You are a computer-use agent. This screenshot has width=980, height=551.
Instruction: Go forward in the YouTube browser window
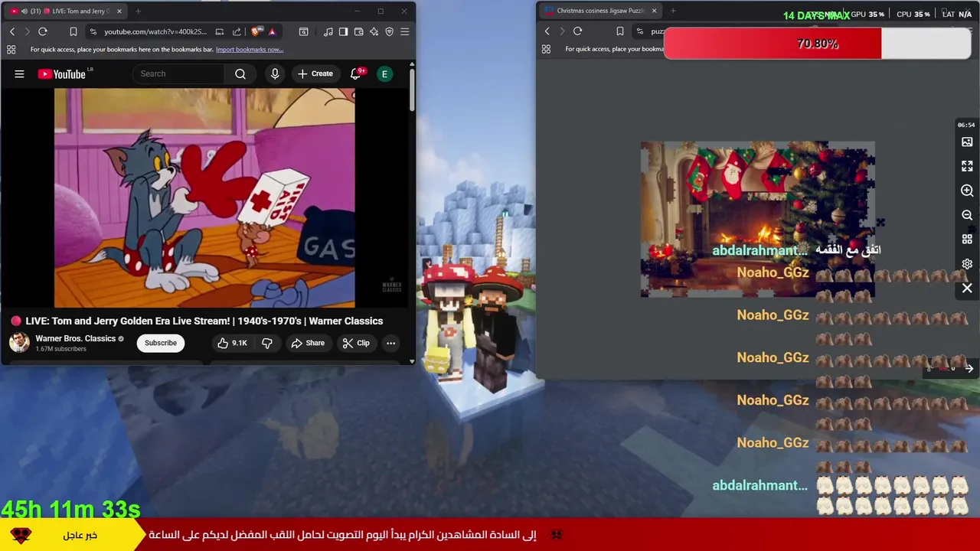click(27, 31)
